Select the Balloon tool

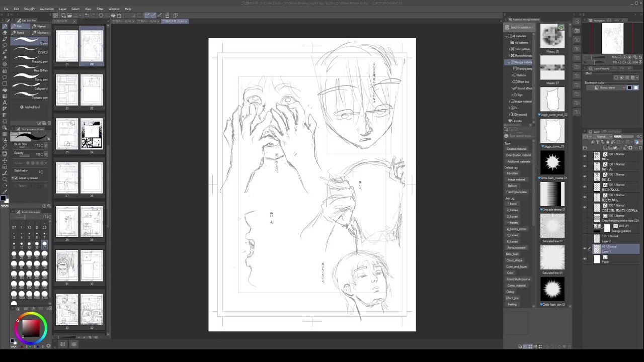[5, 77]
